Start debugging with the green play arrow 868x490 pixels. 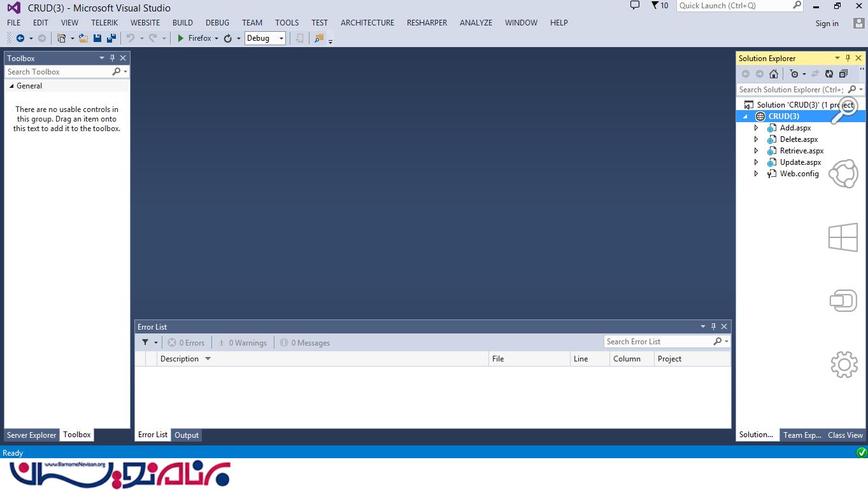coord(181,38)
